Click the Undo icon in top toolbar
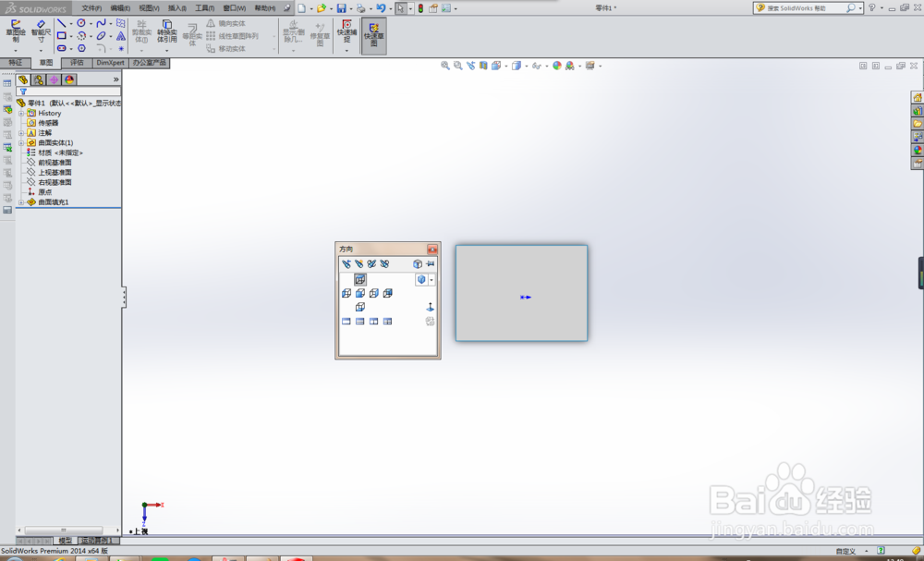924x561 pixels. 381,8
